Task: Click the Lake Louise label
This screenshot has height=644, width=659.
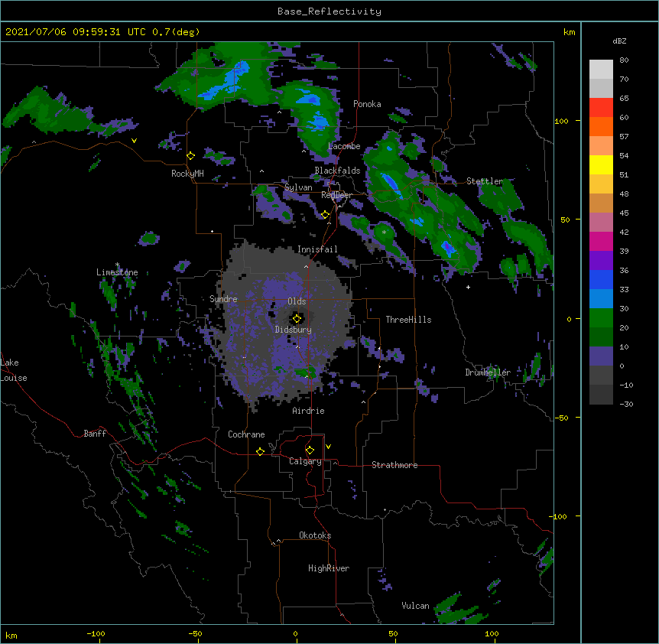Action: tap(14, 370)
